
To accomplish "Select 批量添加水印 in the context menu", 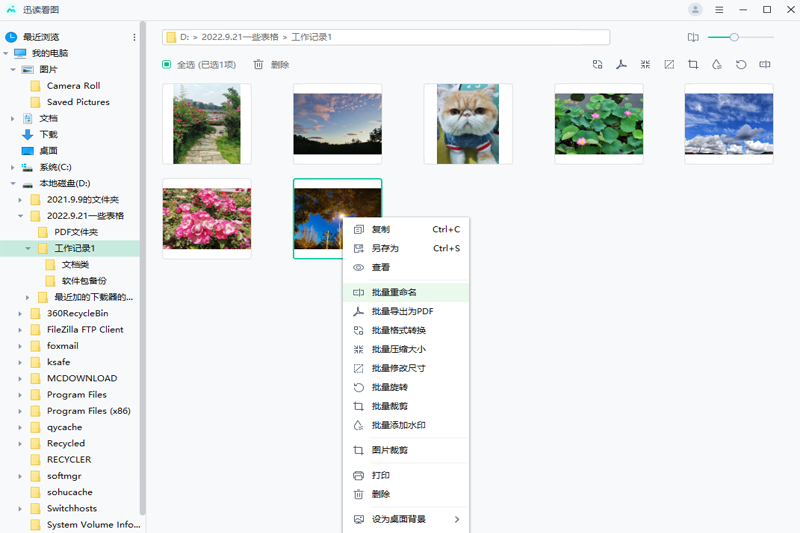I will point(398,425).
